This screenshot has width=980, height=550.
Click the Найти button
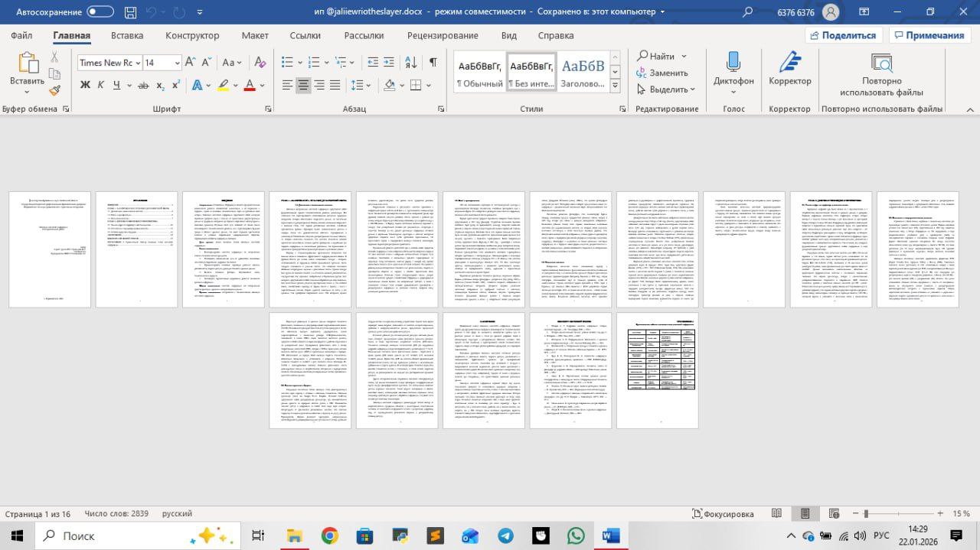(656, 56)
